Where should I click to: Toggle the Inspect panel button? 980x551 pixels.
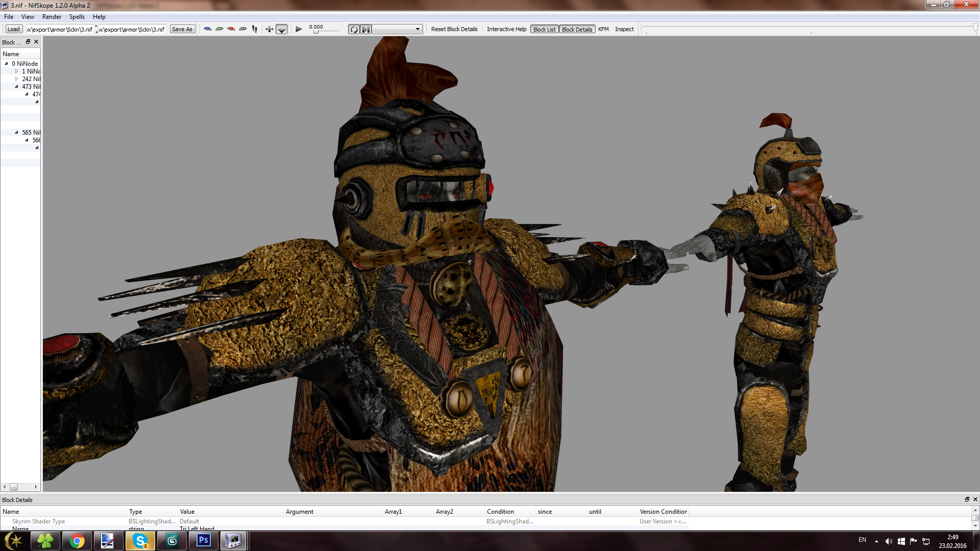[624, 29]
